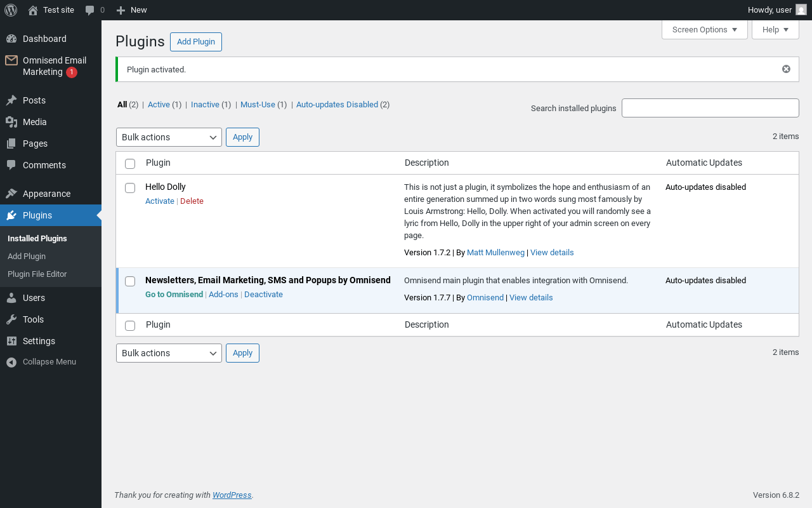Open the Installed Plugins submenu item
This screenshot has height=508, width=812.
click(x=37, y=239)
